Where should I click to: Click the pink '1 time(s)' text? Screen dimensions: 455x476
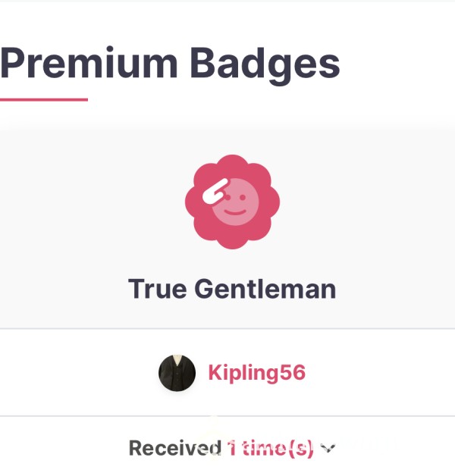(270, 449)
